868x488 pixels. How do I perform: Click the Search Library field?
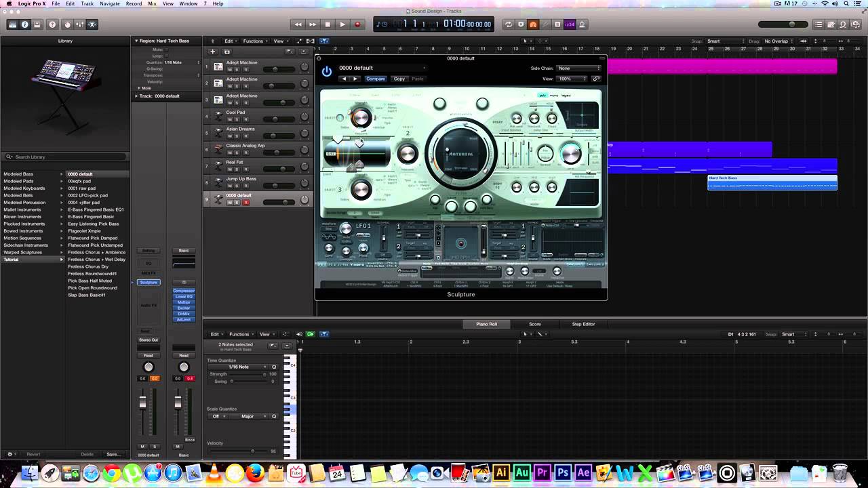click(65, 157)
